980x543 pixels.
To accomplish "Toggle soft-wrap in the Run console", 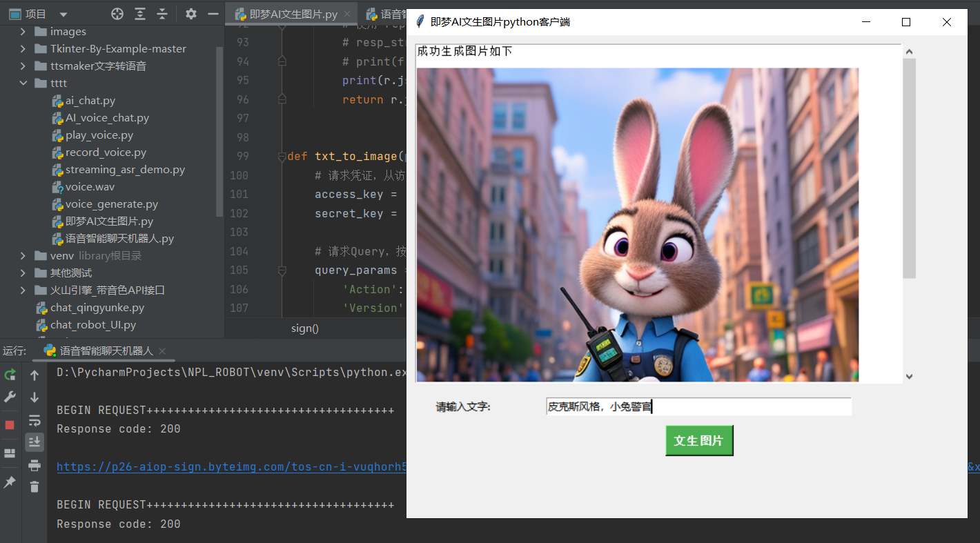I will pos(35,420).
